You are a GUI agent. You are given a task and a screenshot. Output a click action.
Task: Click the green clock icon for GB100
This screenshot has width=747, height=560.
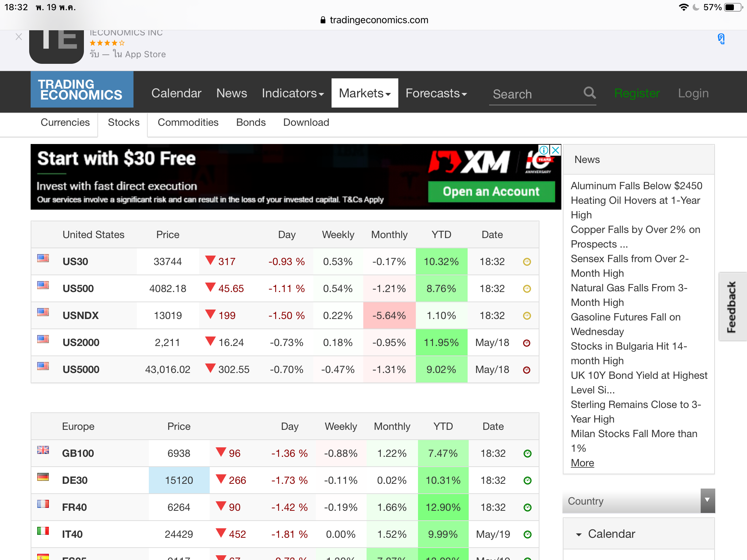527,454
